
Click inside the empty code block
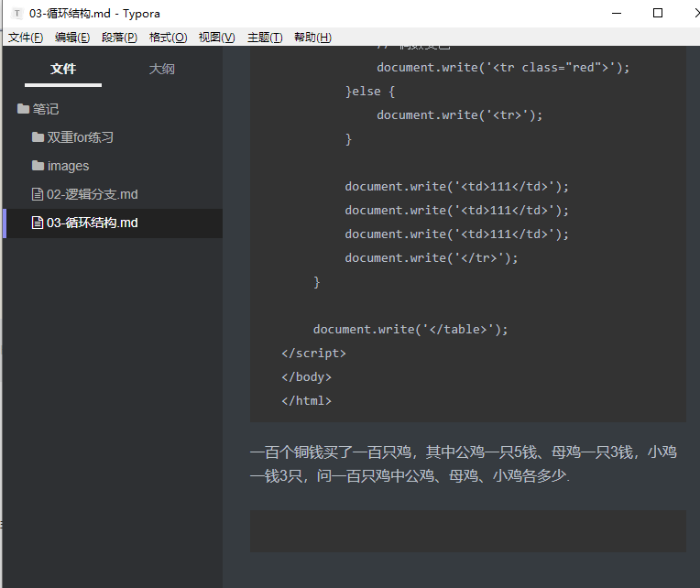(468, 531)
